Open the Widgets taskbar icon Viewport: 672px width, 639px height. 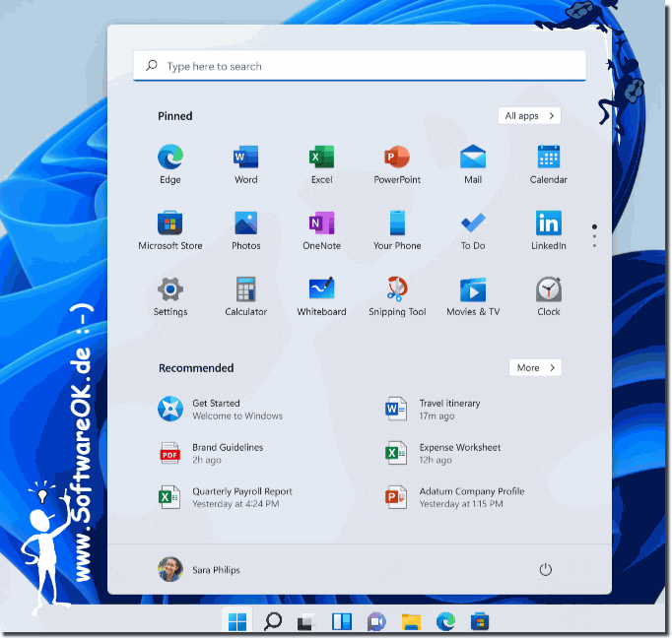click(x=342, y=621)
